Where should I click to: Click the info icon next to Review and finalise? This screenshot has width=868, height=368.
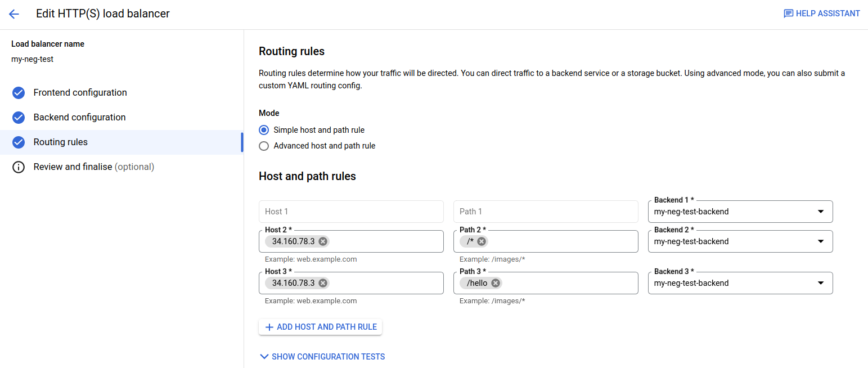[18, 167]
